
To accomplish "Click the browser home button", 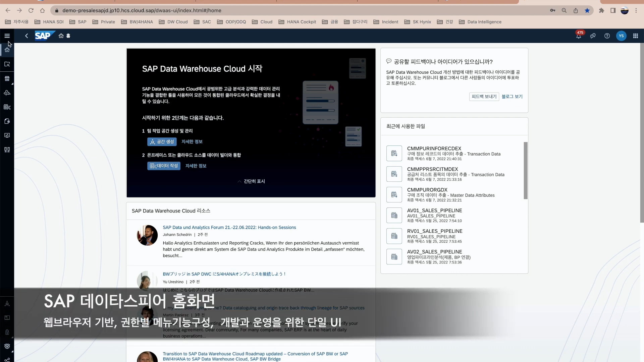I will (x=42, y=10).
